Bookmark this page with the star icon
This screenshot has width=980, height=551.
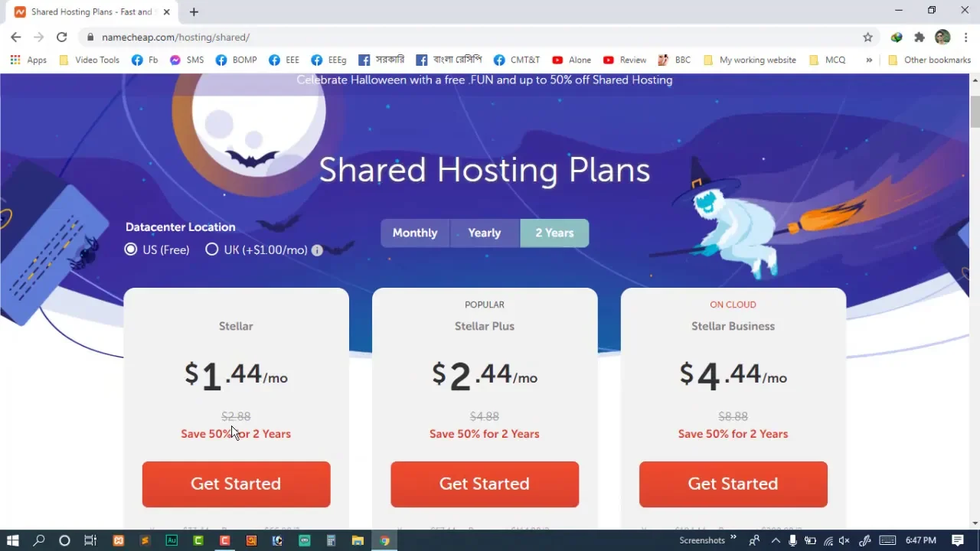[x=867, y=37]
